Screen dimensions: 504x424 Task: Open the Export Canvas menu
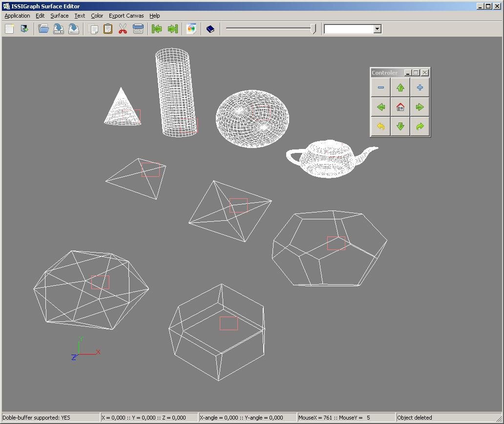click(126, 16)
